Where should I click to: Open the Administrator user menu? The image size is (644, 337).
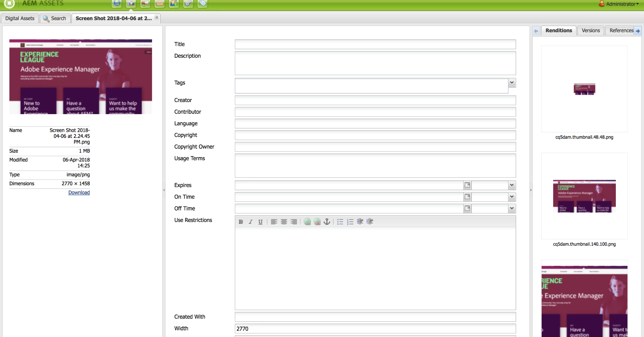click(x=619, y=4)
